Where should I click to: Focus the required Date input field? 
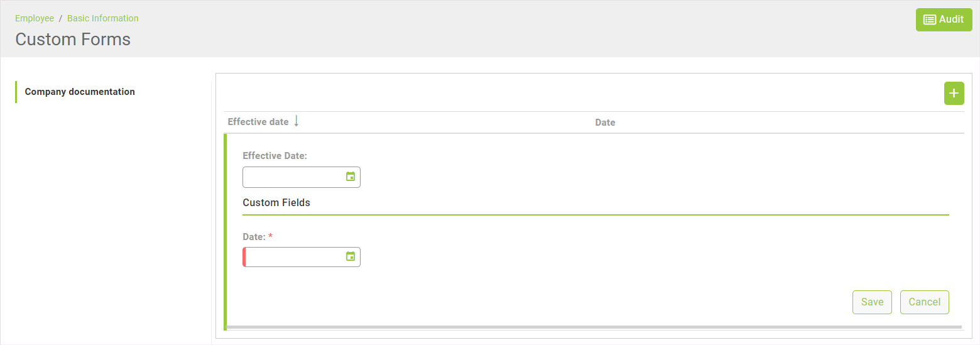(293, 257)
